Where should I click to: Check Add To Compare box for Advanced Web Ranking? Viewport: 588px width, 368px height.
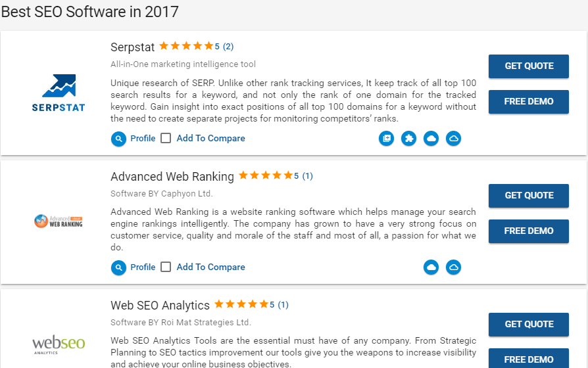click(166, 267)
